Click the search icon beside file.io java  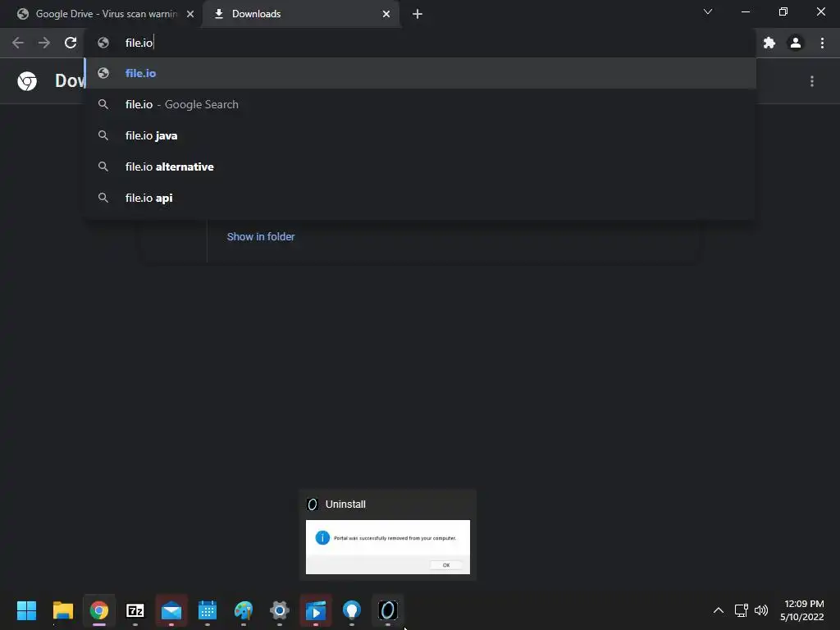click(103, 135)
